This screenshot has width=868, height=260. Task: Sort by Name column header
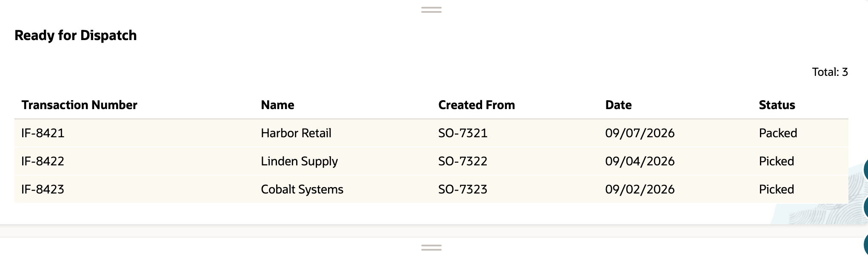tap(277, 105)
